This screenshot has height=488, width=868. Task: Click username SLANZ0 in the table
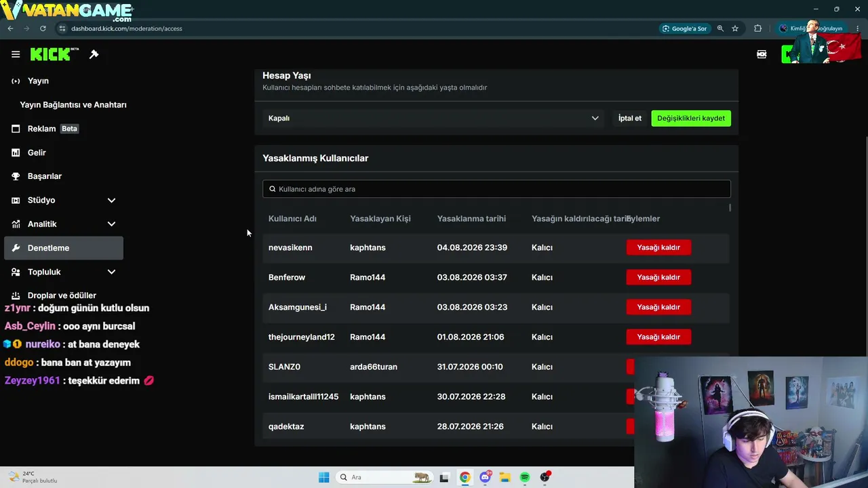pos(284,367)
